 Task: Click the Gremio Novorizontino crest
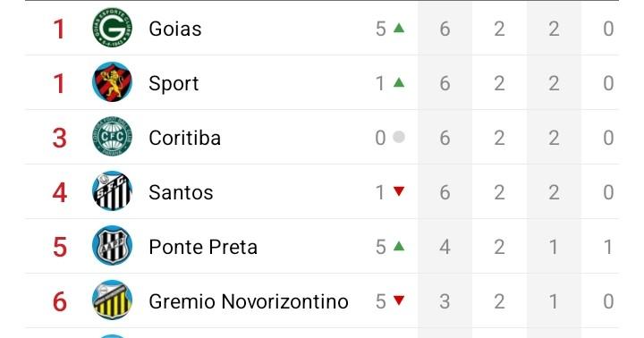tap(112, 300)
